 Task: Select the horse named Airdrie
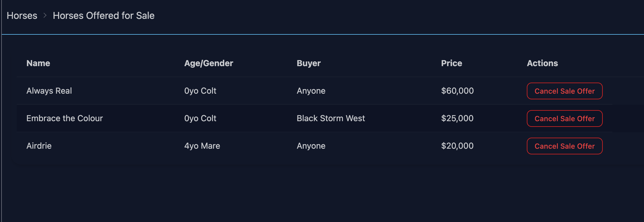[x=39, y=146]
